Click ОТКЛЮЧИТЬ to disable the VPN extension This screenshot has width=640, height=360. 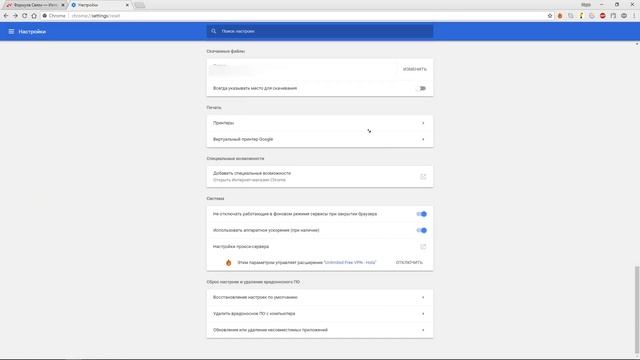[409, 262]
